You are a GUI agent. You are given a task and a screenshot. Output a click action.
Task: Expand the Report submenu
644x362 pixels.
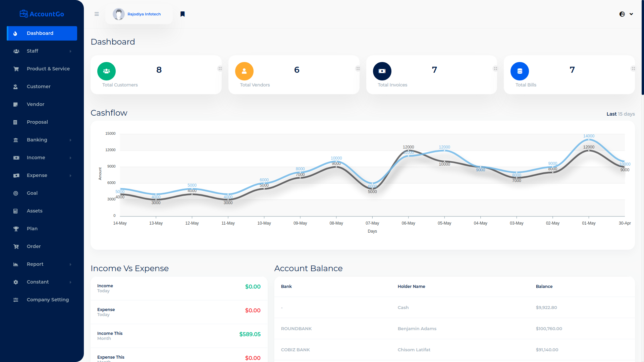point(70,264)
